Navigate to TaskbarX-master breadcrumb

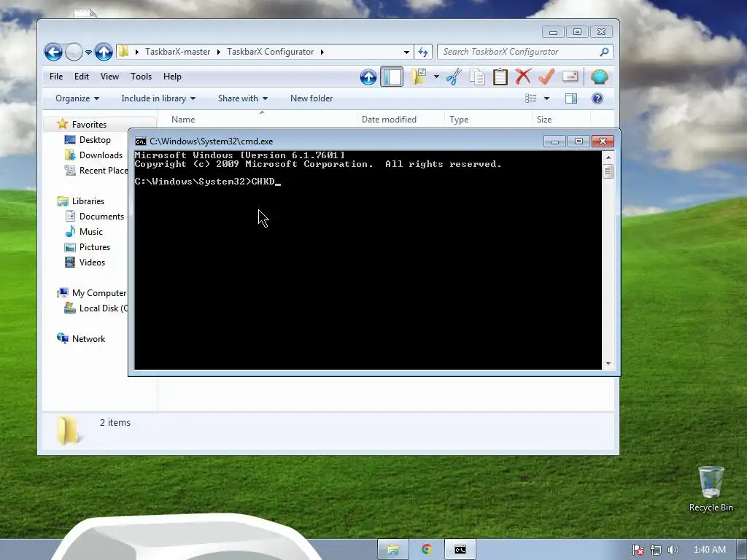click(x=178, y=52)
